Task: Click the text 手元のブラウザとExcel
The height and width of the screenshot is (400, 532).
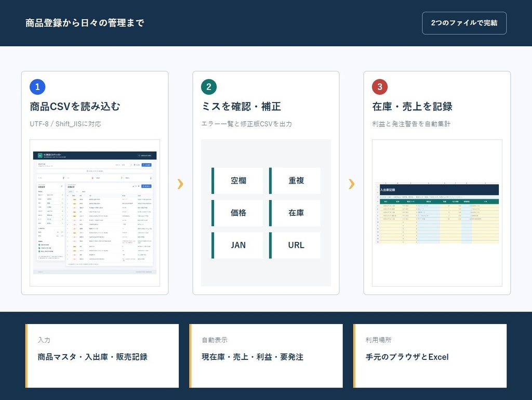Action: 407,357
